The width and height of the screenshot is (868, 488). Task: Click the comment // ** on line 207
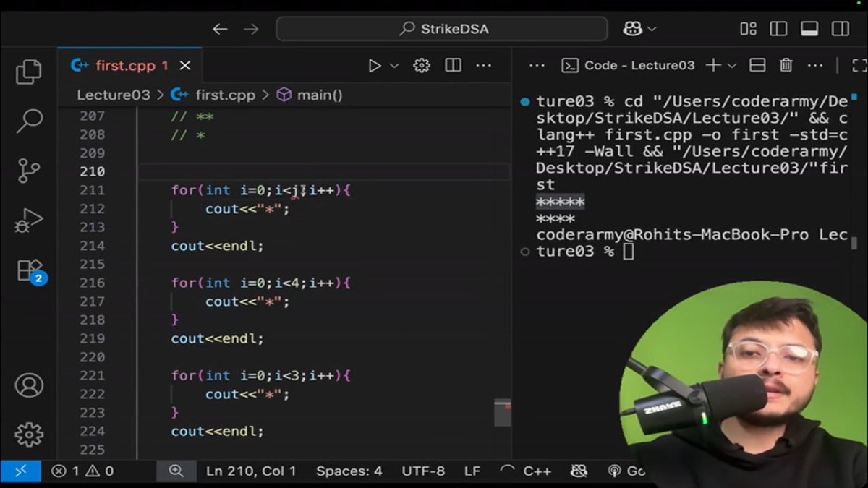(x=192, y=116)
